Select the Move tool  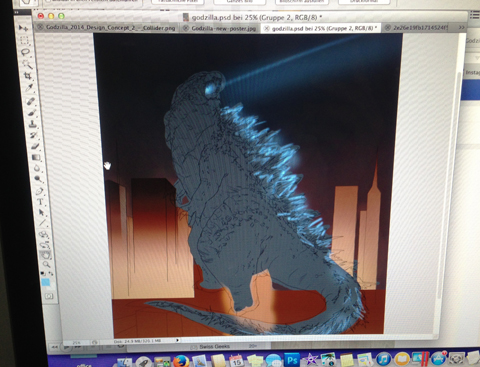pos(23,28)
